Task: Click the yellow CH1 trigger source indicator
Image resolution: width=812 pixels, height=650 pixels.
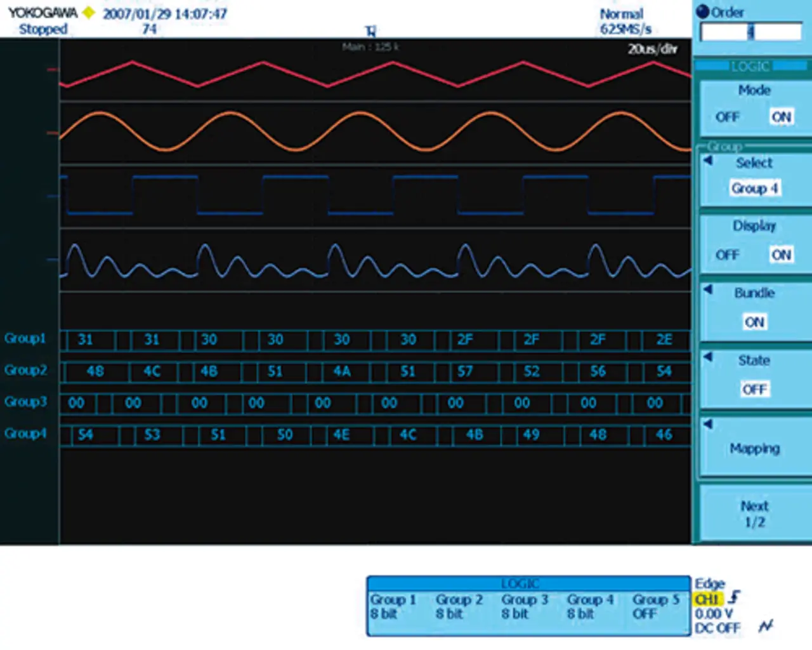Action: [708, 599]
